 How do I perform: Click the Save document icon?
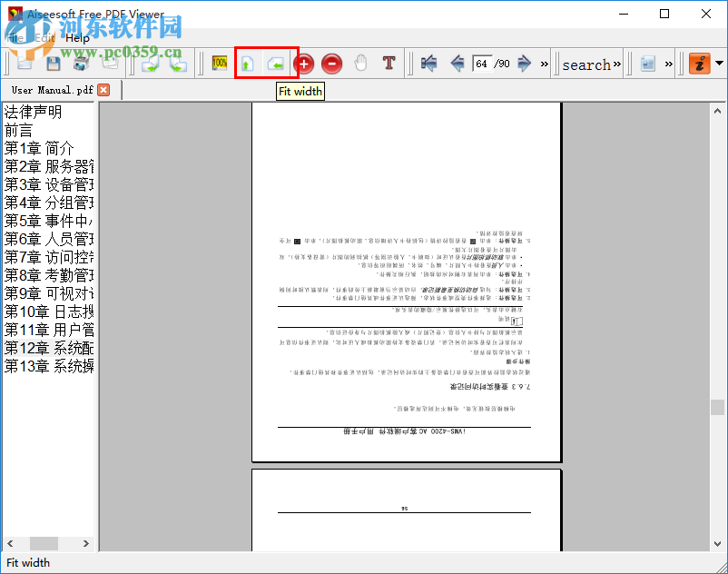(x=53, y=63)
